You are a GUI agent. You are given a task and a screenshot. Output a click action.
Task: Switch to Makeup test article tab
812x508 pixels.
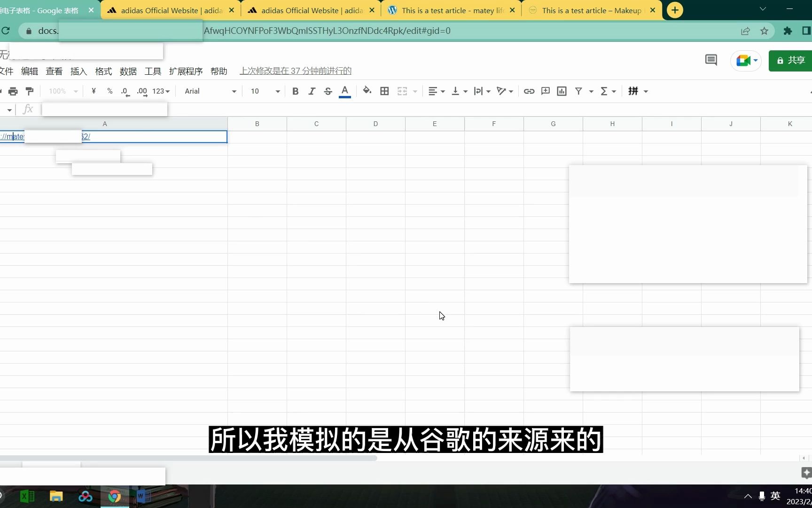pos(591,10)
